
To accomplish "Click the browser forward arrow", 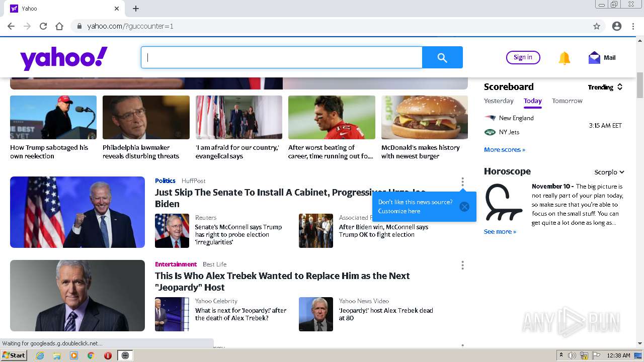I will [x=27, y=26].
